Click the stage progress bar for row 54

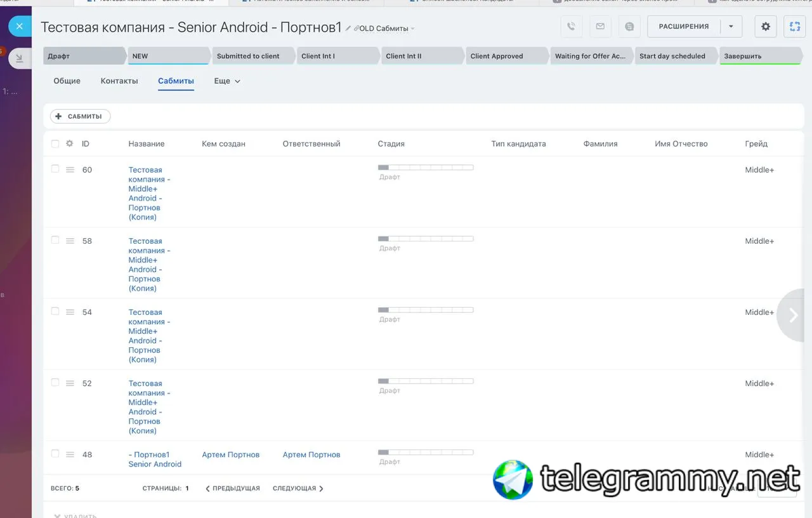coord(426,310)
